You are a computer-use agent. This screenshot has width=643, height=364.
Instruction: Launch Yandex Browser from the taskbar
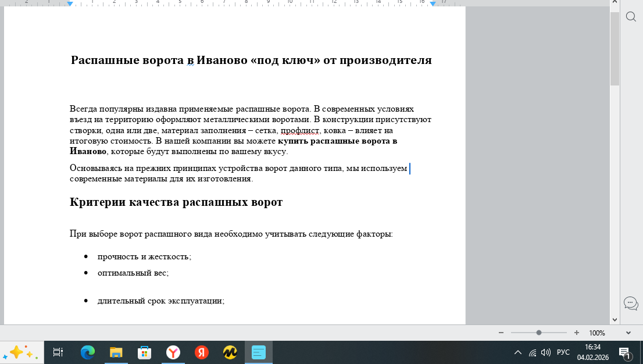pos(173,352)
